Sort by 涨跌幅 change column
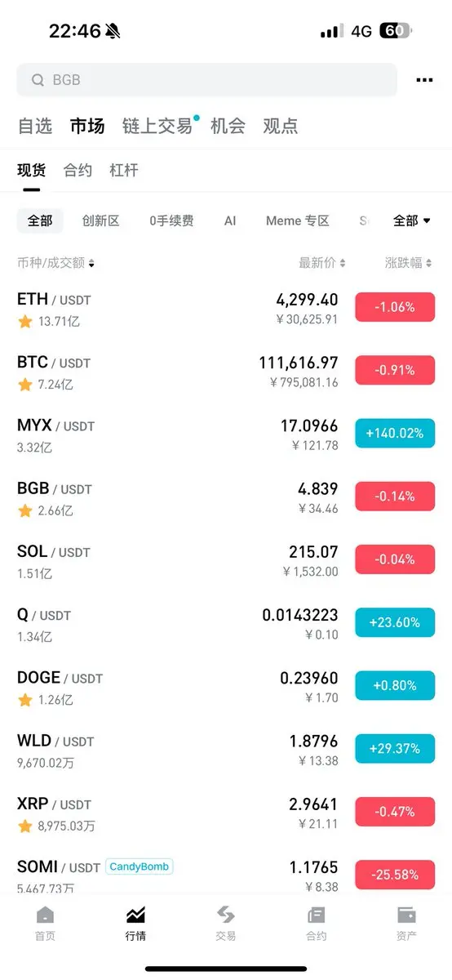452x980 pixels. click(x=408, y=263)
